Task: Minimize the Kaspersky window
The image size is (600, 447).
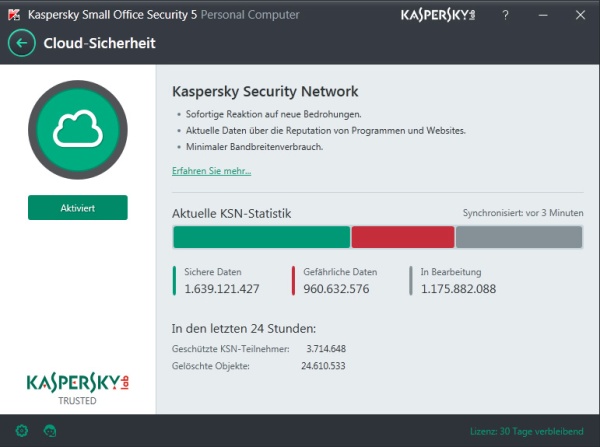Action: [x=543, y=15]
